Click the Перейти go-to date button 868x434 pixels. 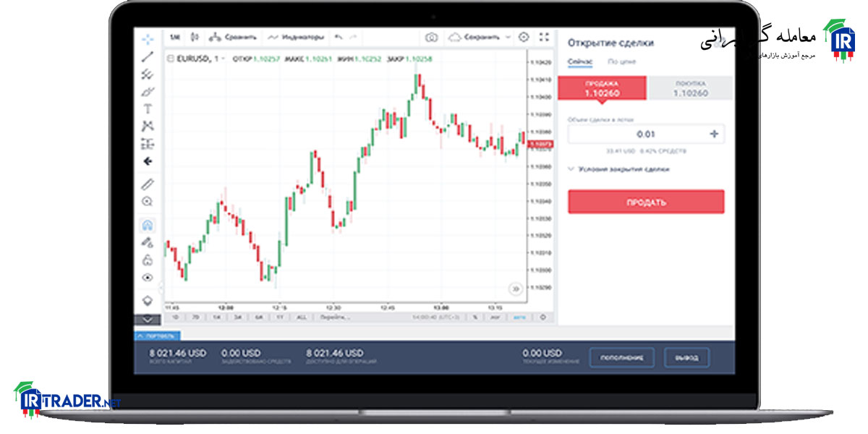coord(336,317)
